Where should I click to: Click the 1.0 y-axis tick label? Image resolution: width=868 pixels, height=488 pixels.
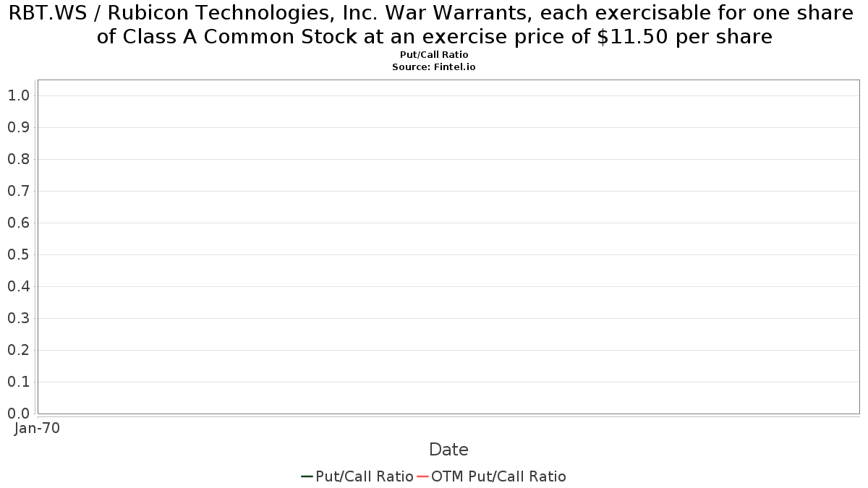(18, 95)
